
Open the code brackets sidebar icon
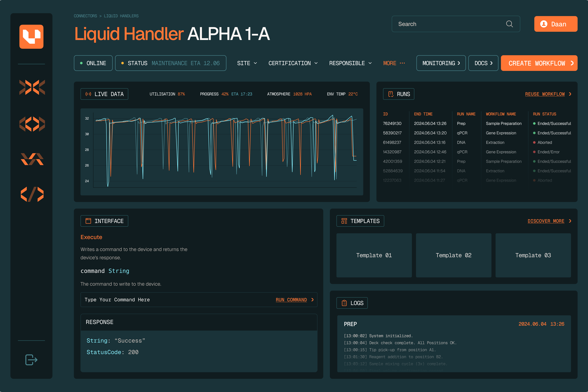(x=32, y=194)
